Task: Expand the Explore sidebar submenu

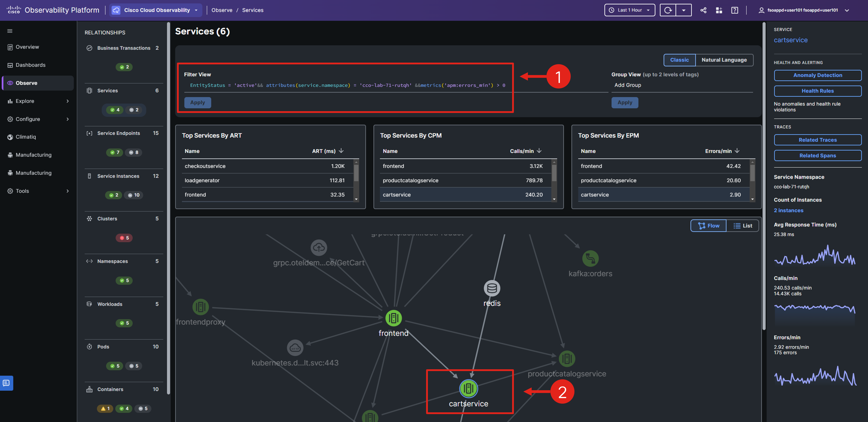Action: click(x=67, y=101)
